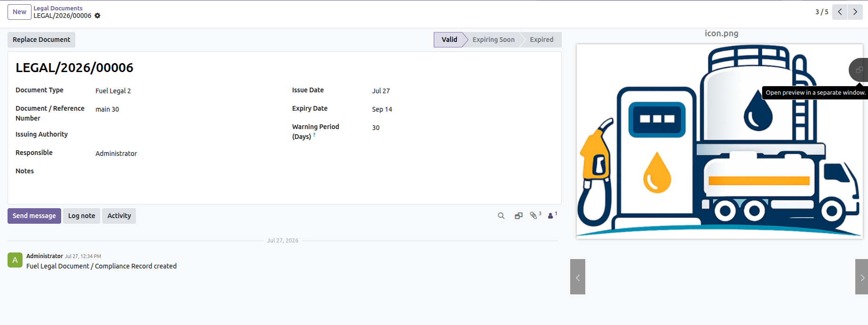Open the empty Issuing Authority field
Image resolution: width=868 pixels, height=325 pixels.
point(186,135)
